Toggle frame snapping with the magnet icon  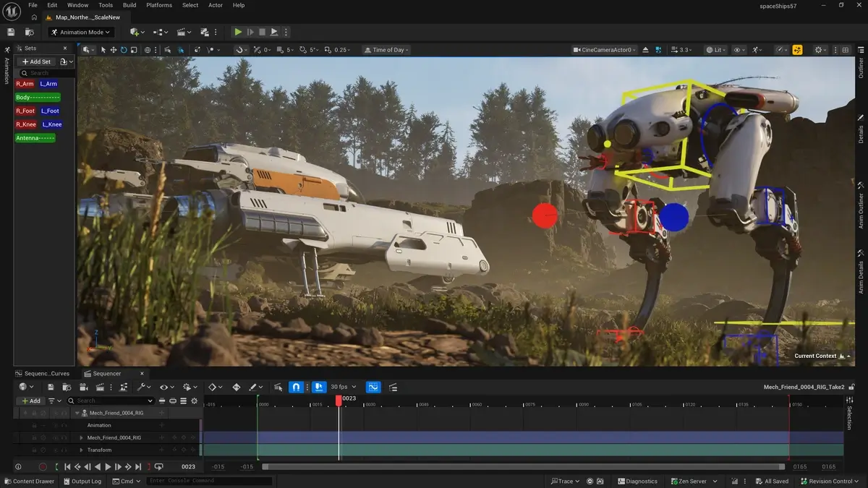tap(296, 387)
